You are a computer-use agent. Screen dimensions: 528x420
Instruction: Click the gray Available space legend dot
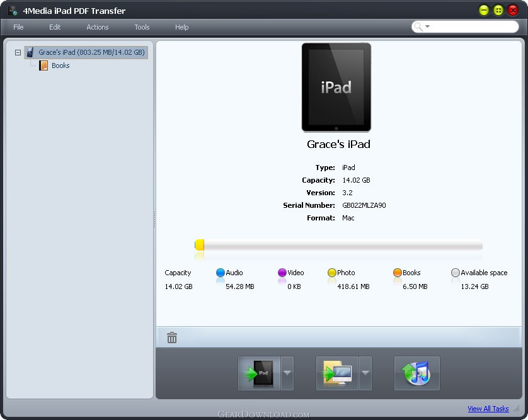point(456,273)
